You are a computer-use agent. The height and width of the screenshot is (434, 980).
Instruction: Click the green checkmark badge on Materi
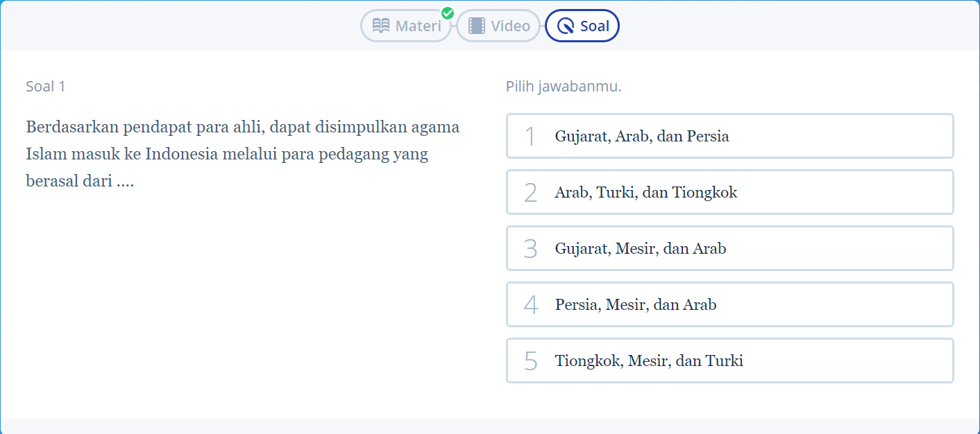pyautogui.click(x=448, y=13)
